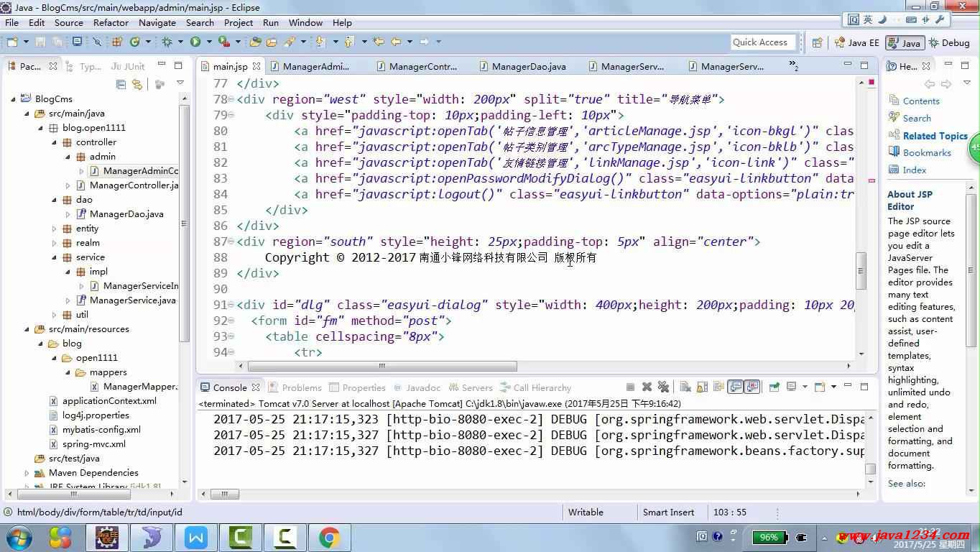Click the Run Last Tool icon with red toolbox
Screen dimensions: 980x552
coord(224,42)
